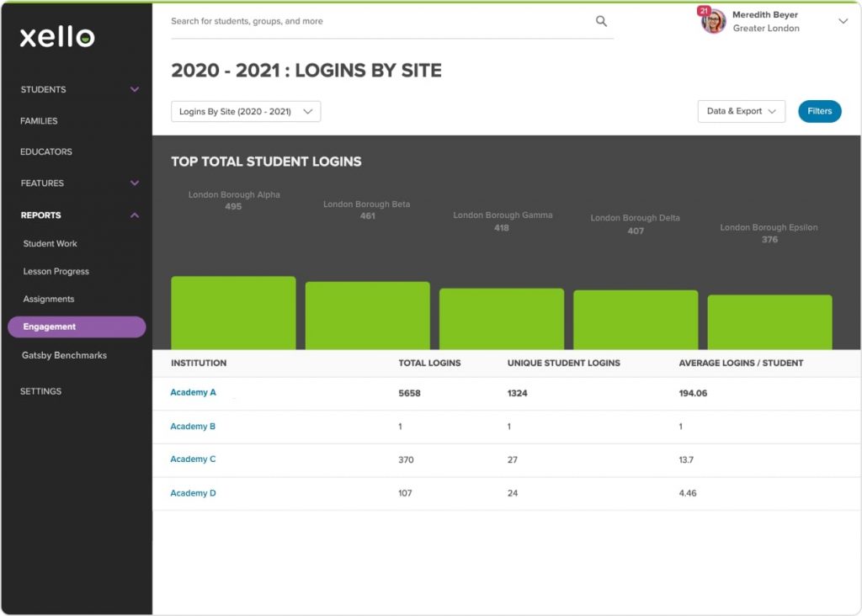Open the FAMILIES page
This screenshot has width=862, height=616.
tap(38, 120)
